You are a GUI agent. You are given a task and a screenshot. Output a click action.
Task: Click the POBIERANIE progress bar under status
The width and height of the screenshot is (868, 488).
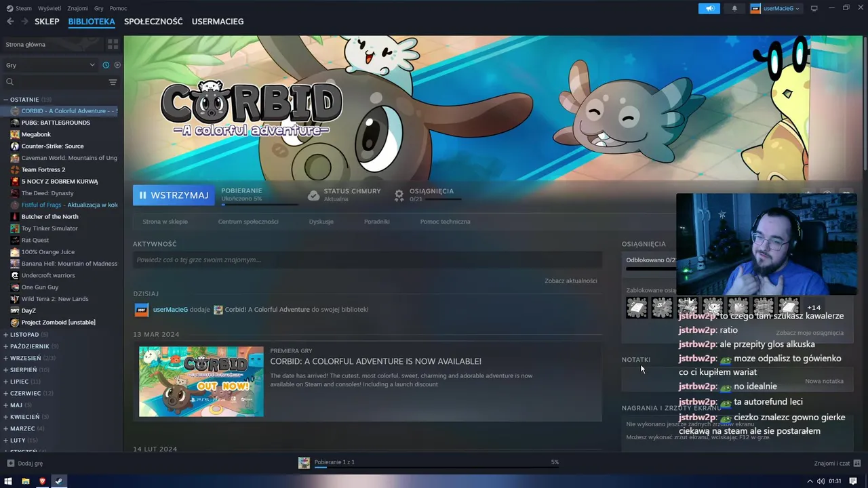[259, 204]
